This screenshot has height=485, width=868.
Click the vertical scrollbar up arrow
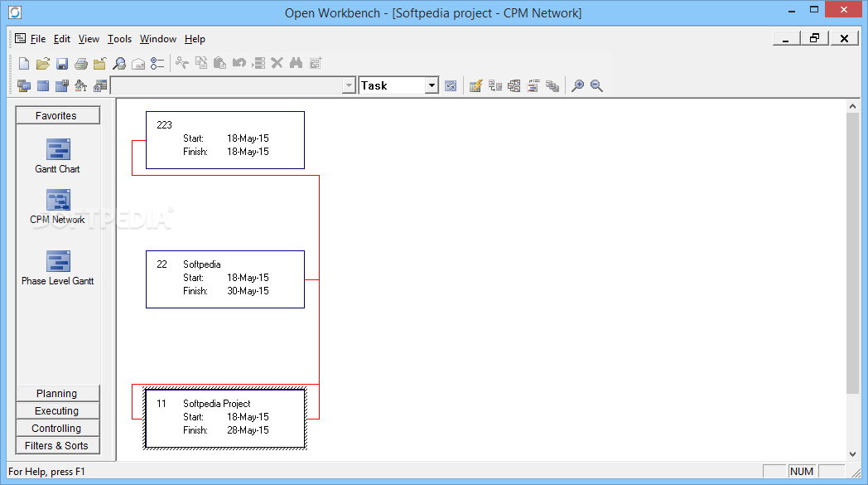852,106
